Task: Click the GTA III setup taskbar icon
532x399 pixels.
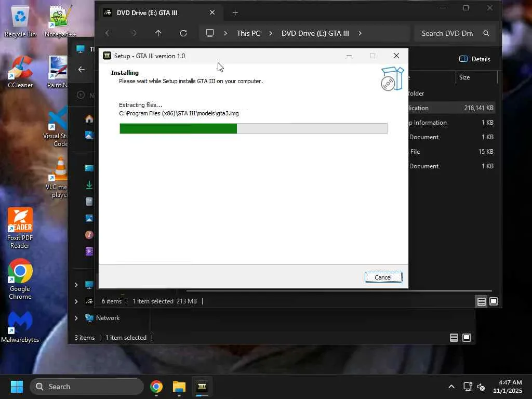Action: click(x=202, y=387)
